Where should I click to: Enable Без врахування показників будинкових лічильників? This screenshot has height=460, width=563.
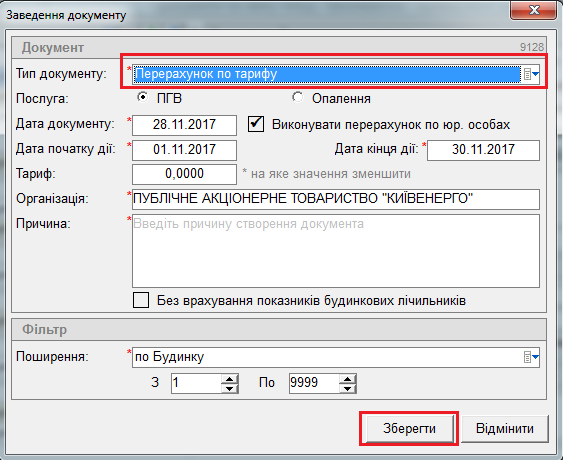(141, 300)
